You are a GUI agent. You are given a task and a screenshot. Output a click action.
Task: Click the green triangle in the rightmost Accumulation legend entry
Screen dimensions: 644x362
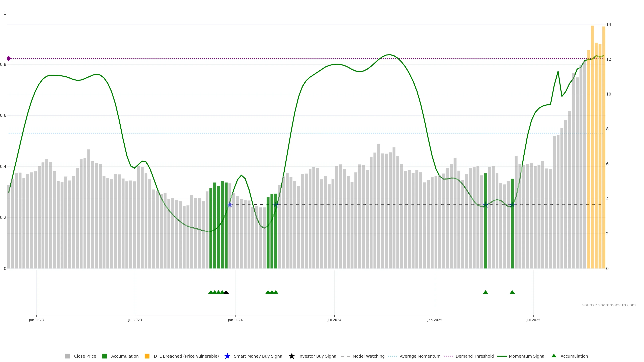(554, 356)
